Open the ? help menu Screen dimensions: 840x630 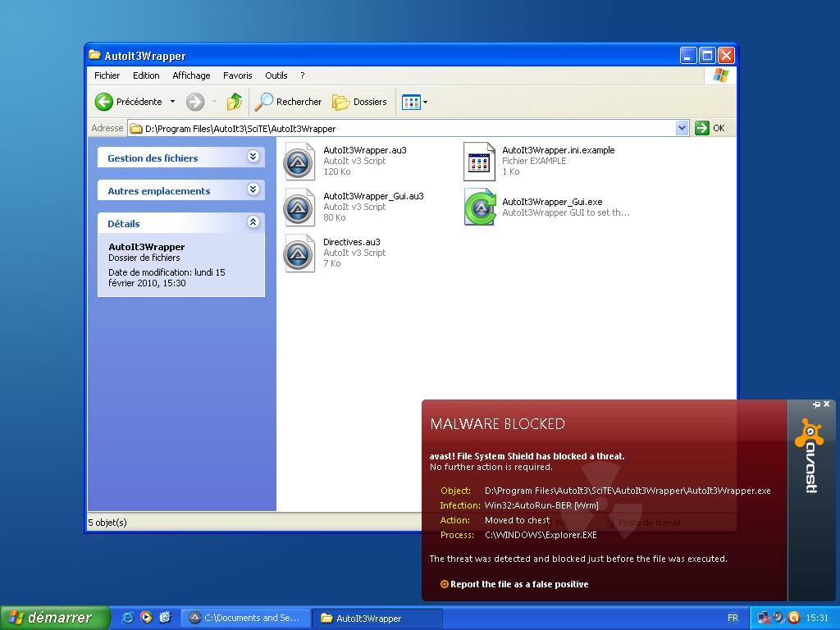click(x=303, y=75)
